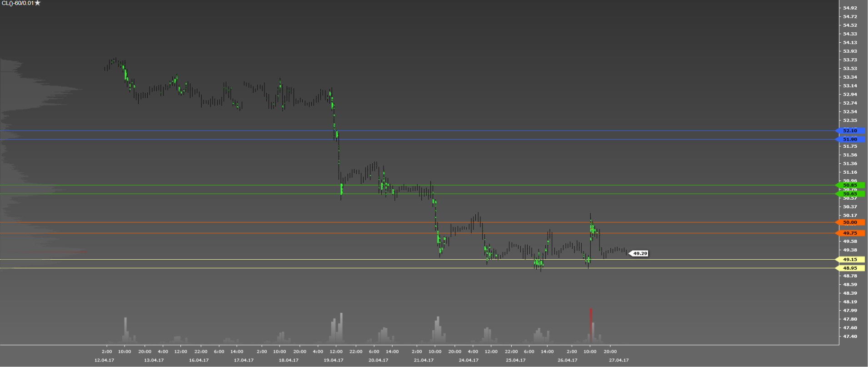
Task: Click the red line in the volume profile
Action: pyautogui.click(x=59, y=252)
